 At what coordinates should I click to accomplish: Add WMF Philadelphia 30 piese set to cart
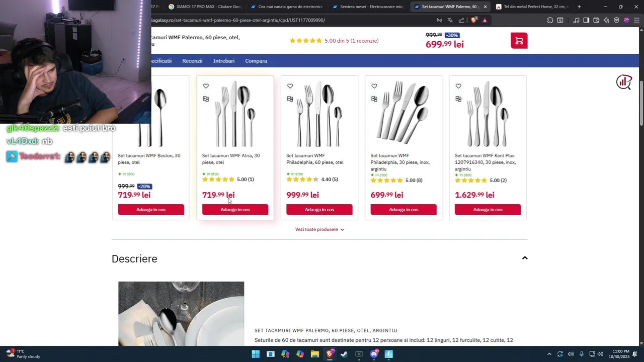pyautogui.click(x=404, y=210)
